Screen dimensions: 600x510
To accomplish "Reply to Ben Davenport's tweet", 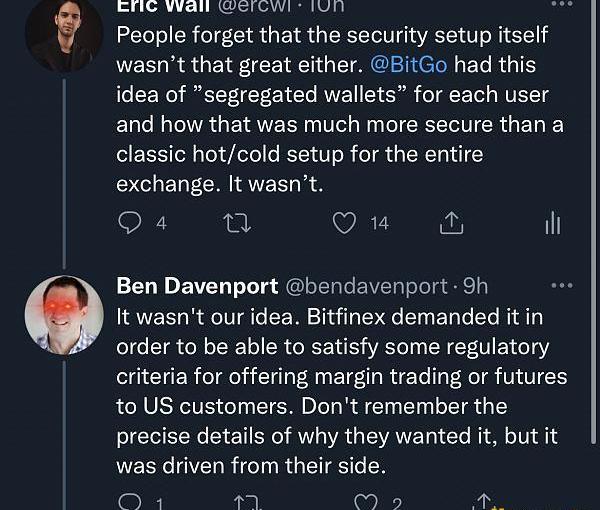I will click(130, 502).
